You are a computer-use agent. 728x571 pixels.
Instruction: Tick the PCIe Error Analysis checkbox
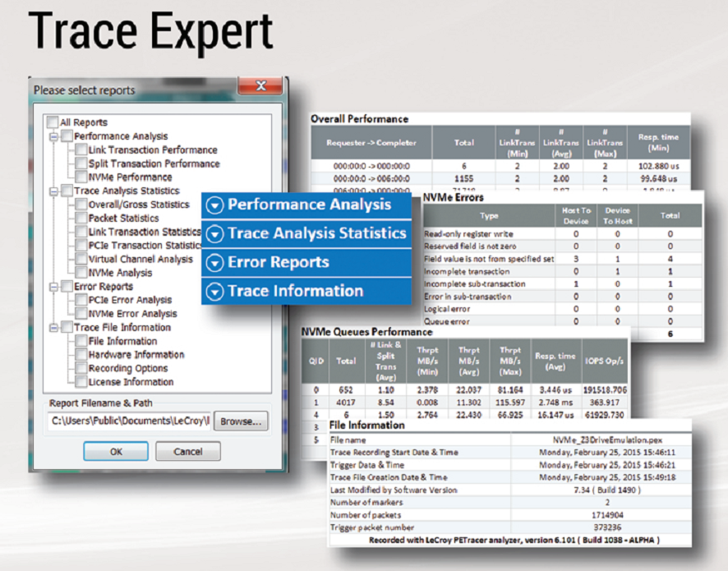[x=81, y=300]
